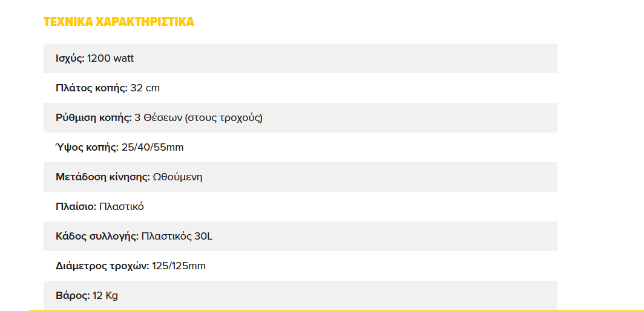
Task: Click the (στους τροχούς) parenthetical text
Action: [x=223, y=118]
